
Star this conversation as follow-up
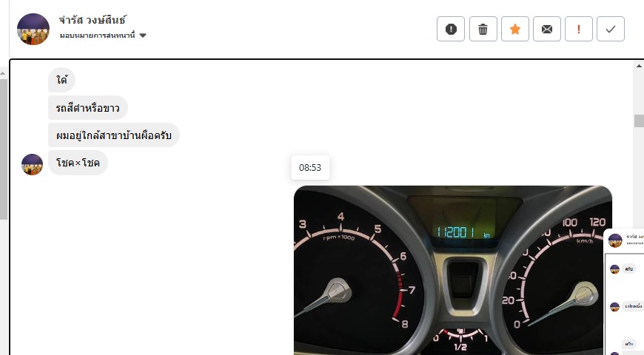pos(515,29)
